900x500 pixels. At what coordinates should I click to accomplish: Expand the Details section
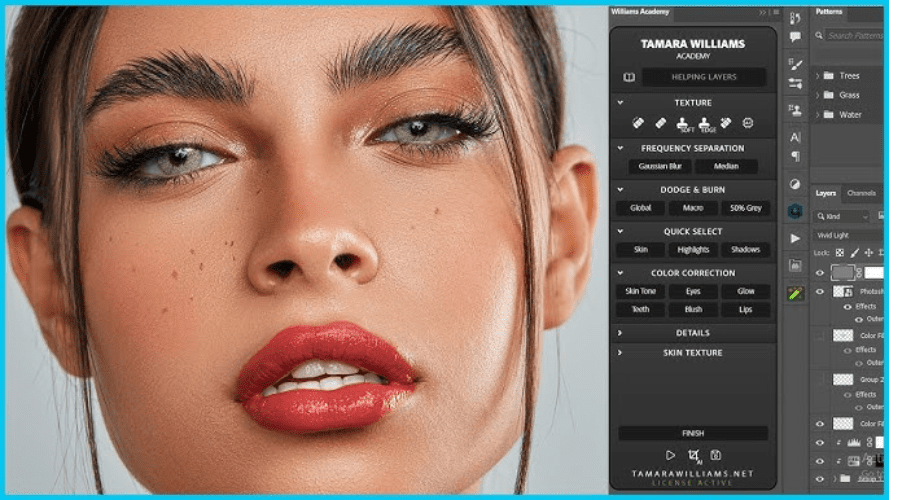tap(620, 333)
